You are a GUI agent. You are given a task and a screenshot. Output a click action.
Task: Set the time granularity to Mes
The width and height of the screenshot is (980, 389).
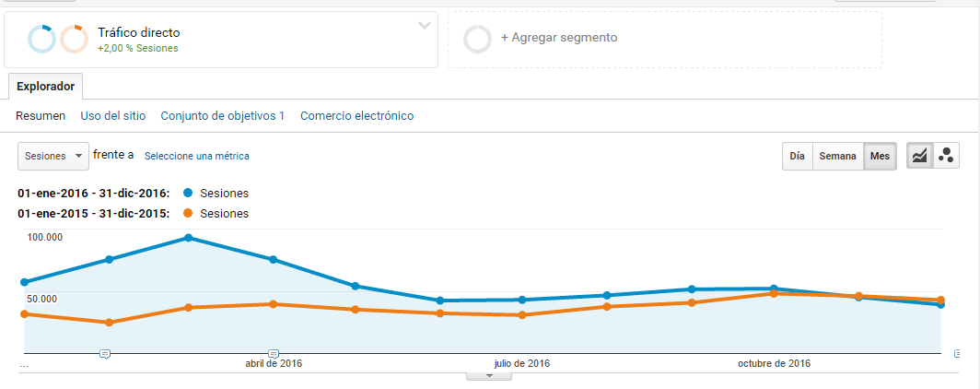pyautogui.click(x=880, y=157)
